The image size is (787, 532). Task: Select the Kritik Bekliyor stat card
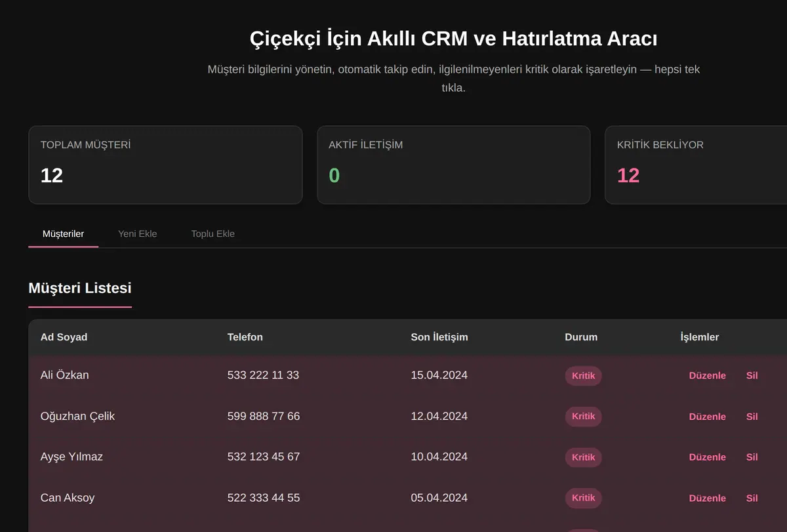click(x=696, y=165)
